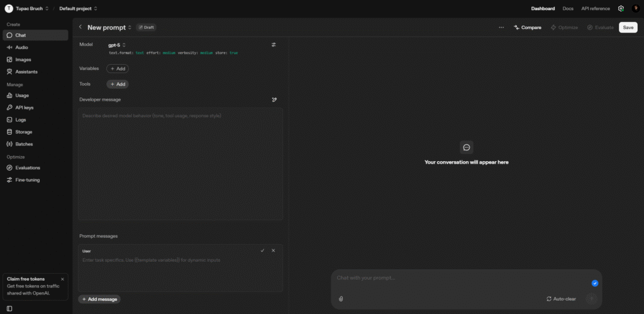644x314 pixels.
Task: Dismiss the Claim free tokens notice
Action: pyautogui.click(x=62, y=279)
